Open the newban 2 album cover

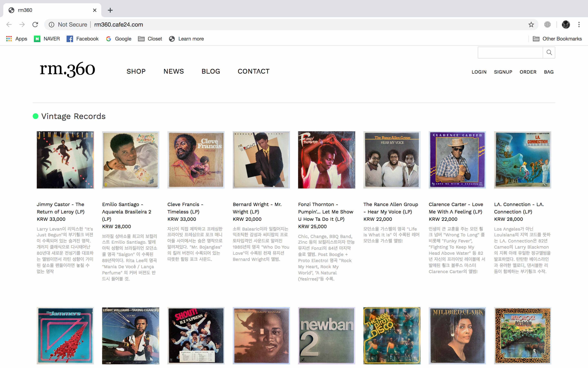tap(326, 336)
